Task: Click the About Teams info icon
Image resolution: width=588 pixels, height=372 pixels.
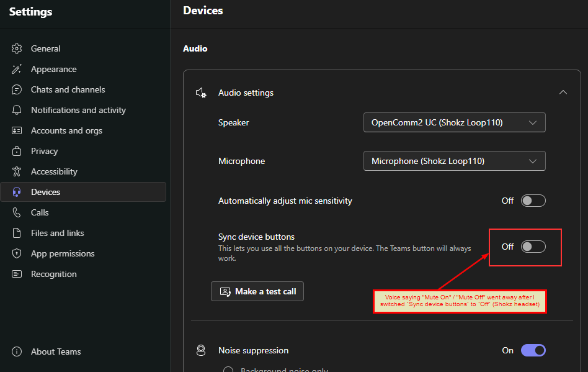Action: click(17, 352)
